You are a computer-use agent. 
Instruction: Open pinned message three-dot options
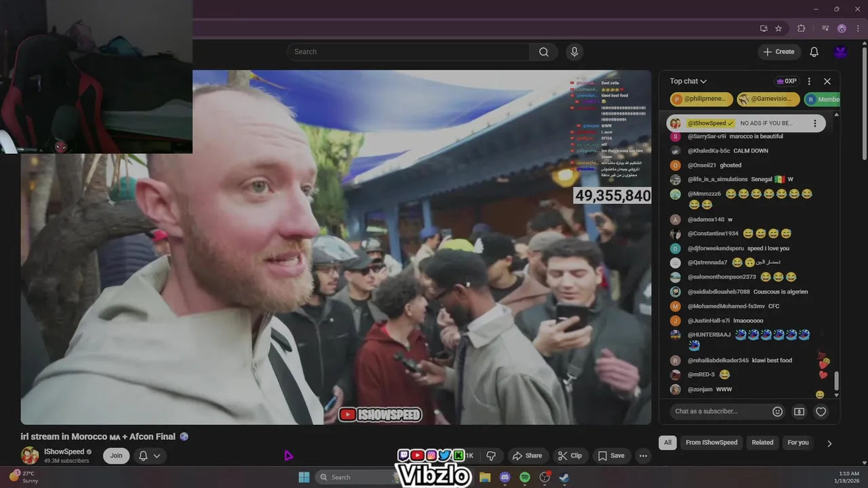pos(815,123)
